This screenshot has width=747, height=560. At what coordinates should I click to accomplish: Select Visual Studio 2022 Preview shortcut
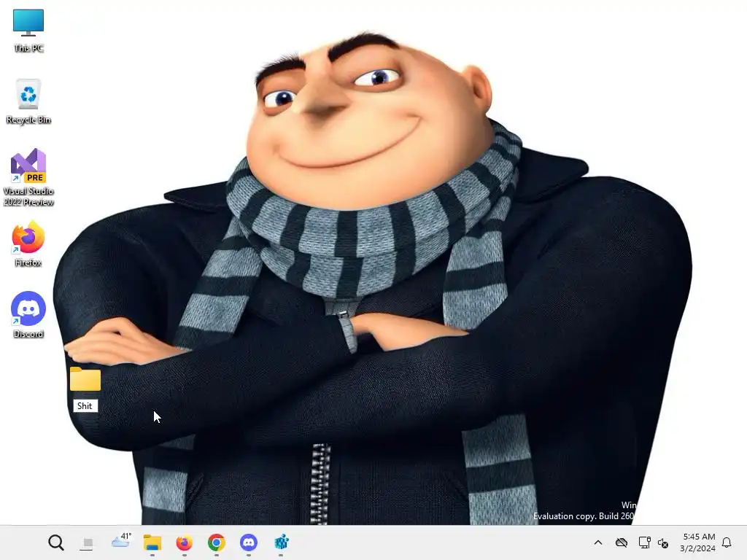pos(28,177)
